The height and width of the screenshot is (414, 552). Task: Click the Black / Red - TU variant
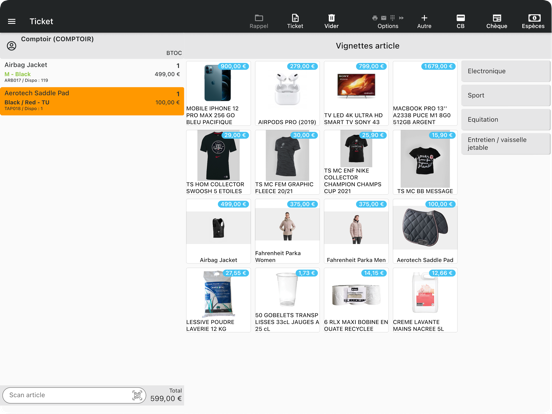click(27, 102)
